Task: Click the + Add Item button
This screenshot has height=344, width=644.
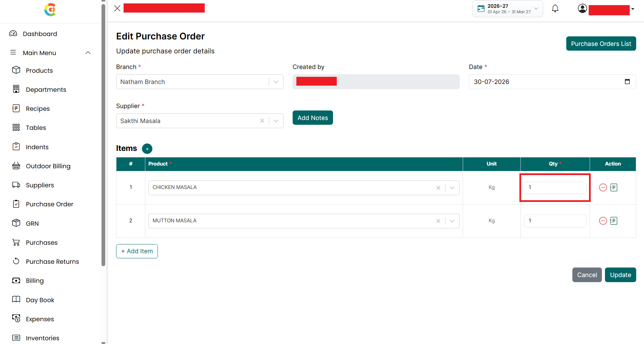Action: [137, 251]
